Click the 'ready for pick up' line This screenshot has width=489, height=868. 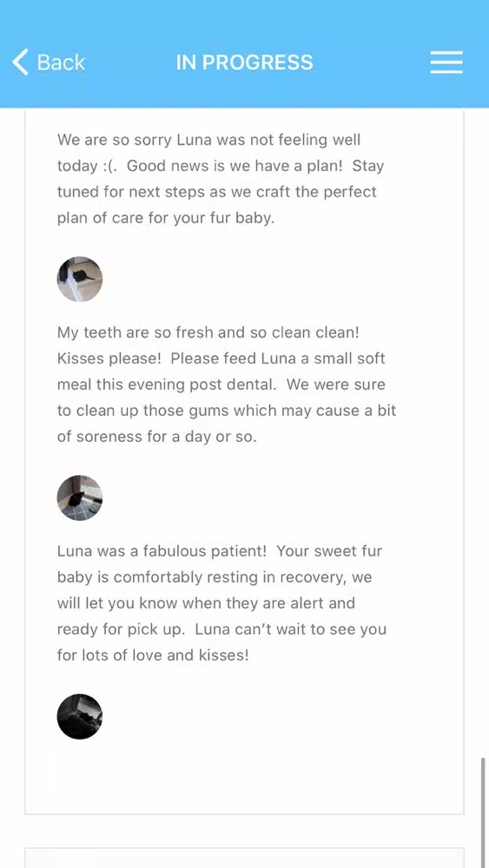[x=221, y=629]
